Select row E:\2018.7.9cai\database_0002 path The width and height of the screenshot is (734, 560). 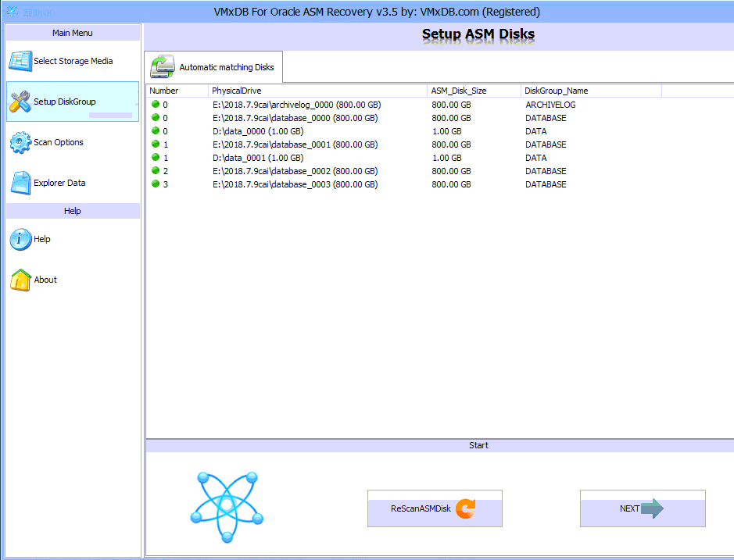[295, 171]
